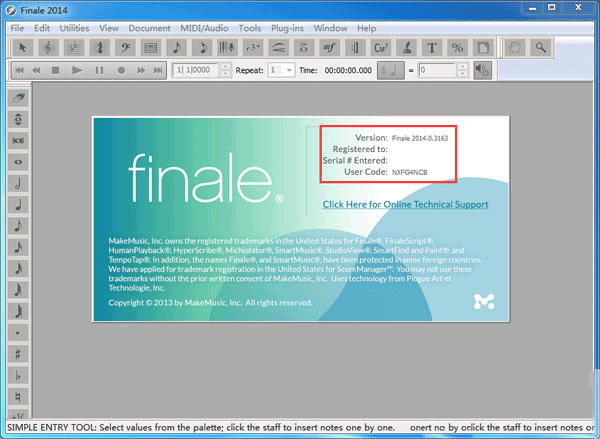This screenshot has width=600, height=439.
Task: Click the measure counter field showing 1|1|0000
Action: tap(196, 70)
